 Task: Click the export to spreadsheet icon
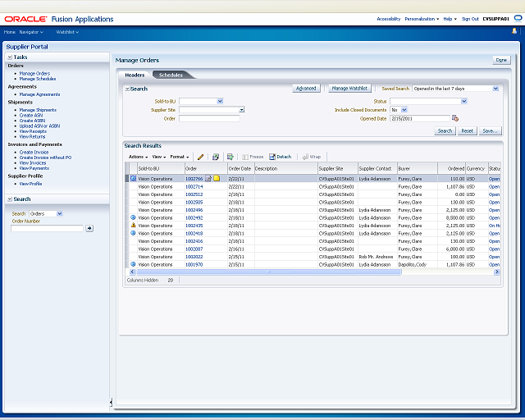click(x=216, y=157)
